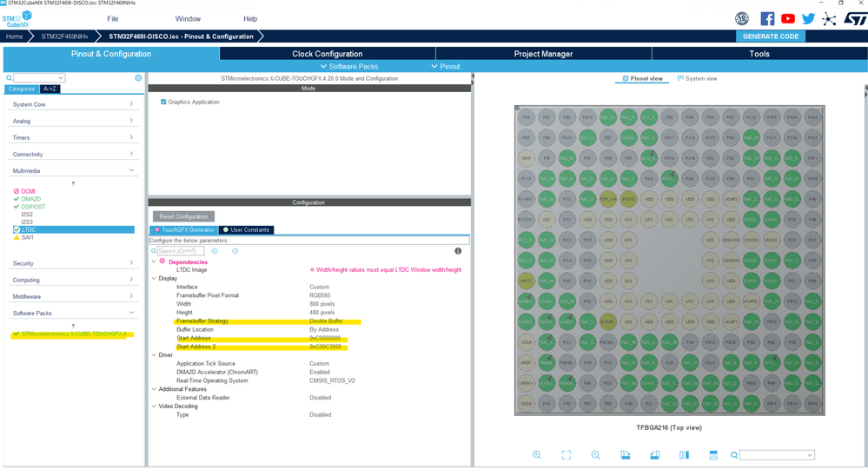Viewport: 868px width, 469px height.
Task: Select I2S2 in the Multimedia list
Action: point(27,214)
